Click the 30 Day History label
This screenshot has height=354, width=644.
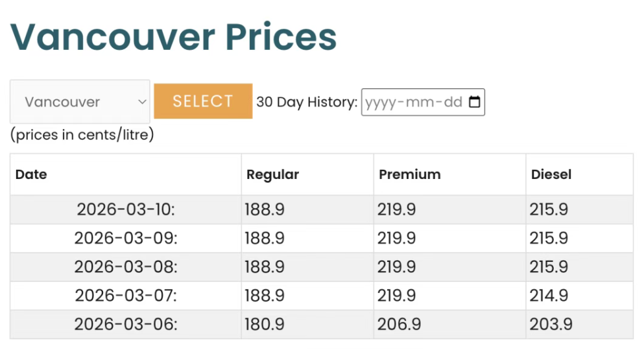click(x=307, y=102)
